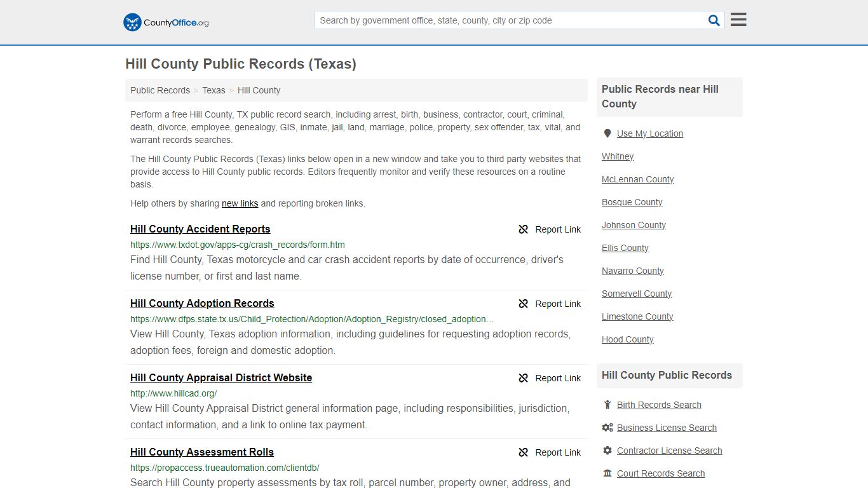The height and width of the screenshot is (488, 868).
Task: Open Birth Records Search
Action: click(x=659, y=405)
